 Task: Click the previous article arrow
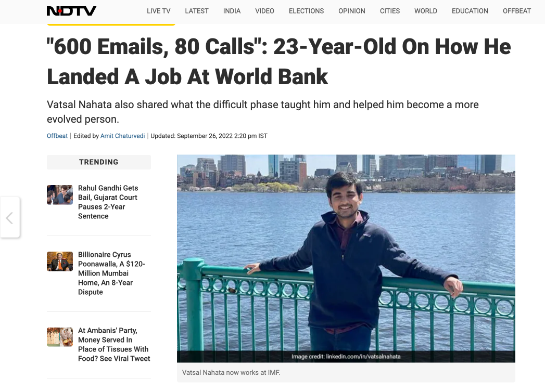(9, 217)
